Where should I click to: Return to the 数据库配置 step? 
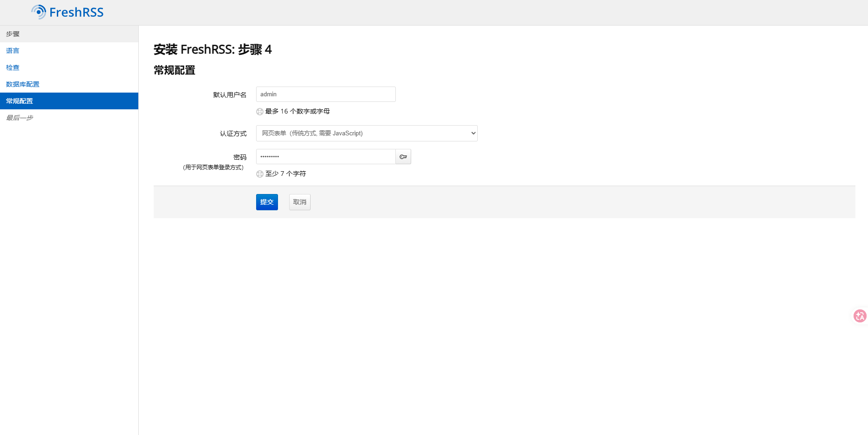(22, 84)
